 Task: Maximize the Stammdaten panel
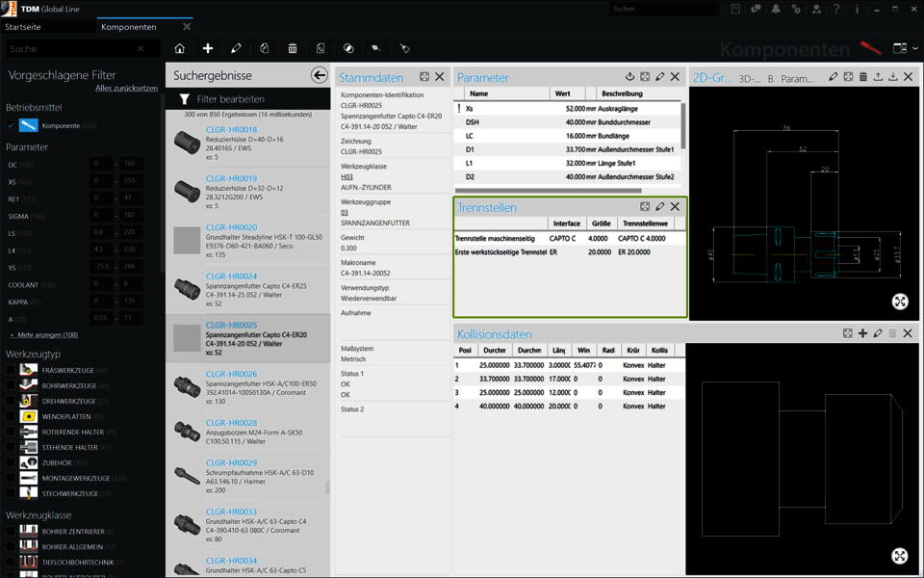424,77
